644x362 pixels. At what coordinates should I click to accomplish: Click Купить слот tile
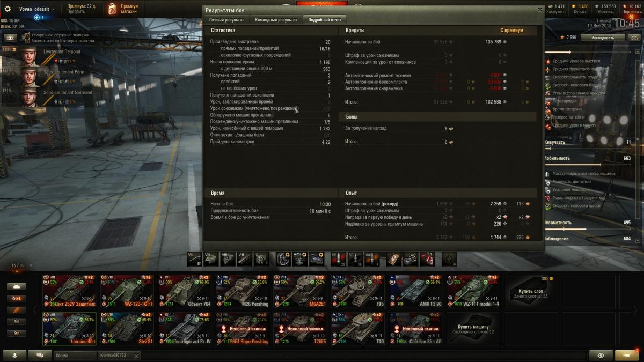(x=531, y=291)
